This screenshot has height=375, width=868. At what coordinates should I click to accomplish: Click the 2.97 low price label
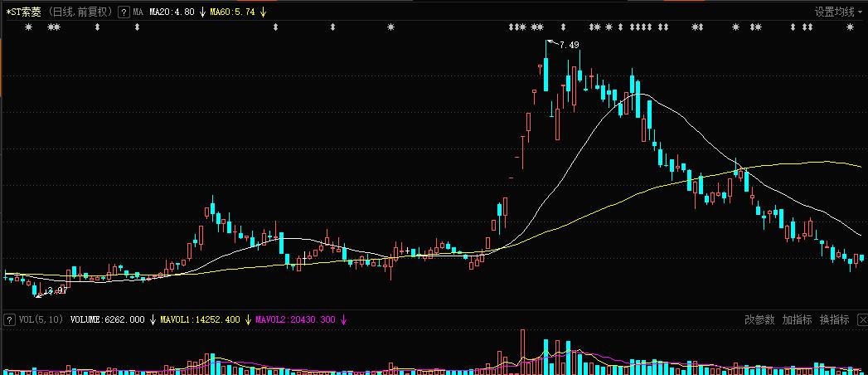[57, 290]
